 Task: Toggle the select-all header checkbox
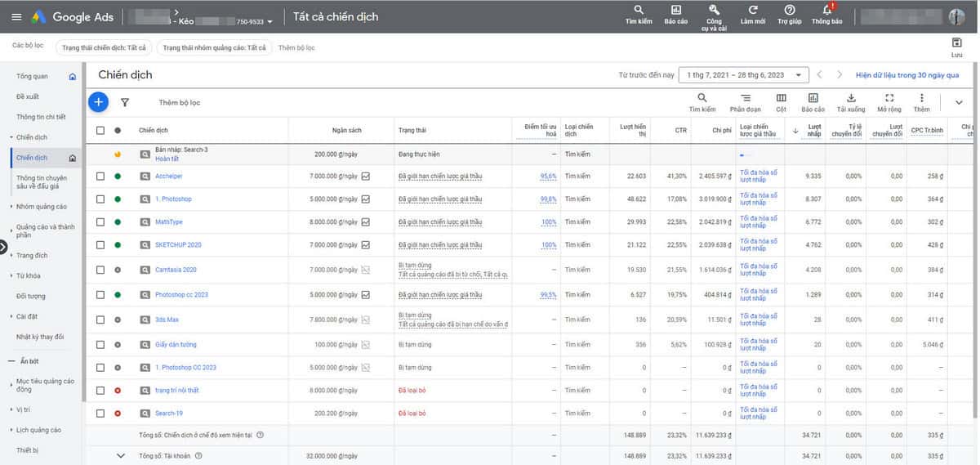point(100,130)
